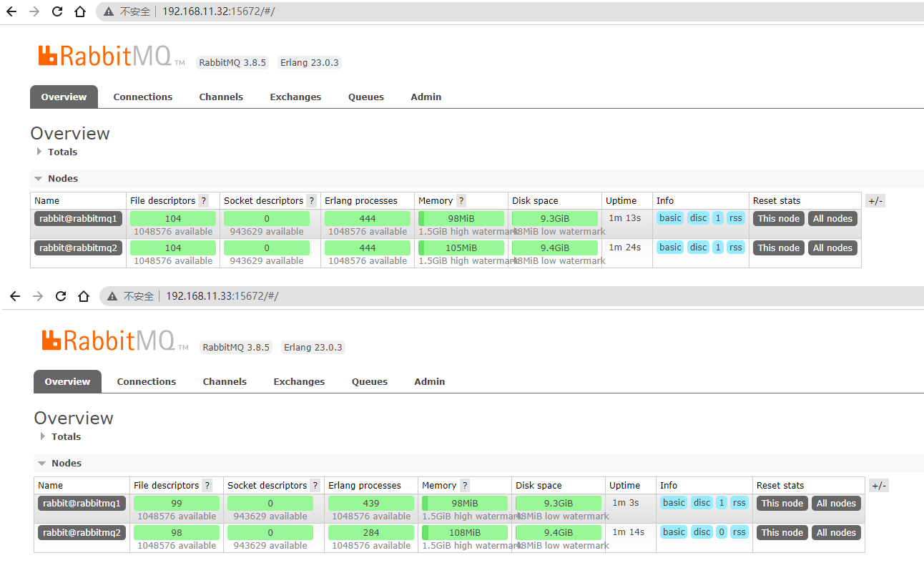The width and height of the screenshot is (924, 563).
Task: Click 'All nodes' for rabbitmq2 in the bottom table
Action: coord(836,533)
